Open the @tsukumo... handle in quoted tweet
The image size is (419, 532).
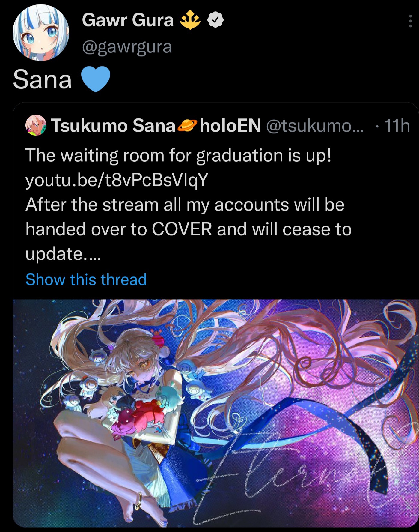coord(315,125)
